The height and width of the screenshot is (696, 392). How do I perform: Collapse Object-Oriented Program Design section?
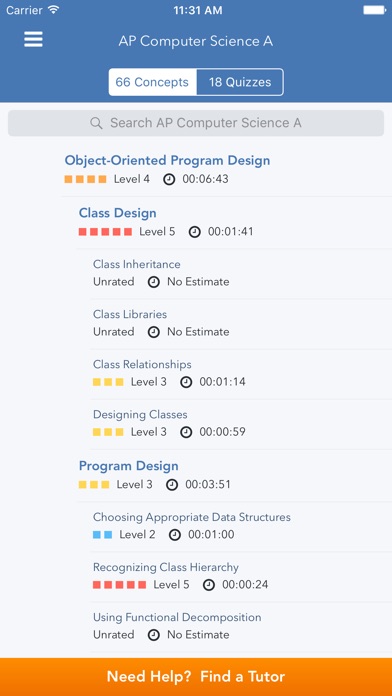[167, 160]
